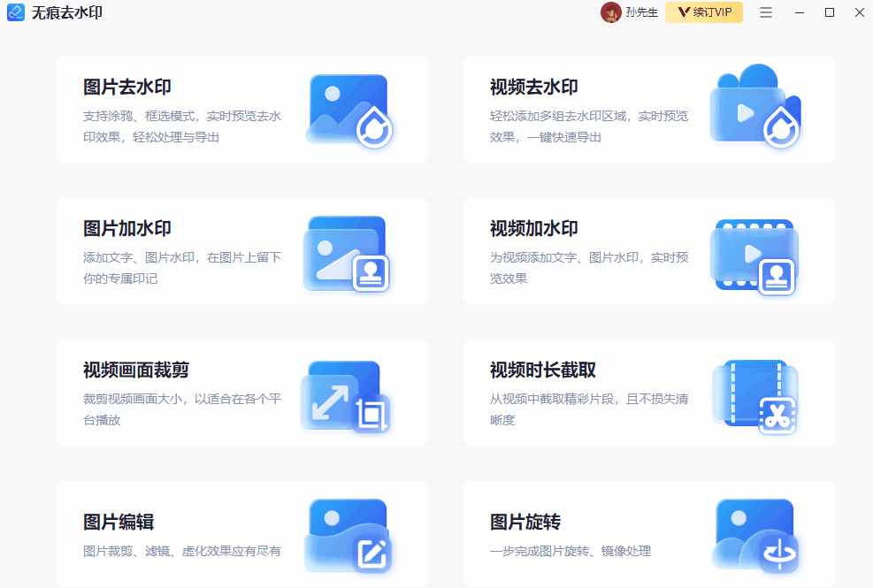Click the 图片去水印 title text

point(127,87)
